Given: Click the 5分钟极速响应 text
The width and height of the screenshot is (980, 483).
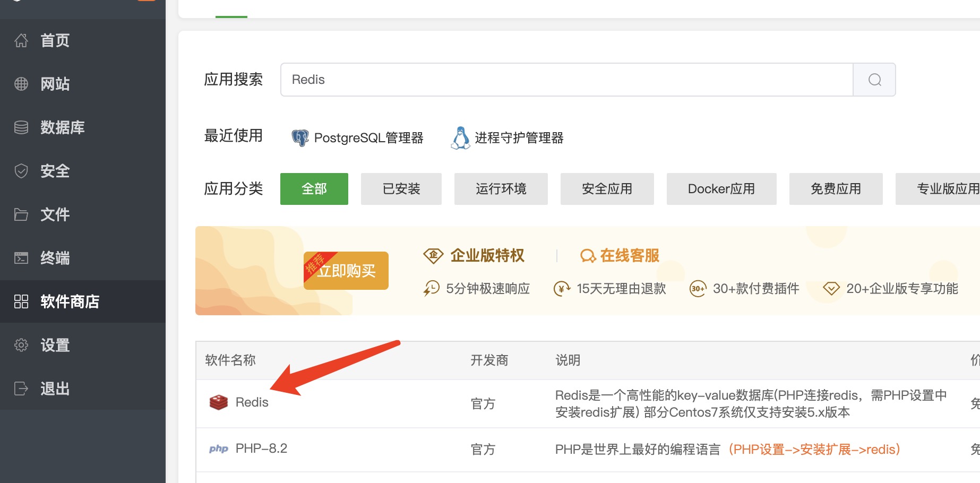Looking at the screenshot, I should tap(488, 289).
